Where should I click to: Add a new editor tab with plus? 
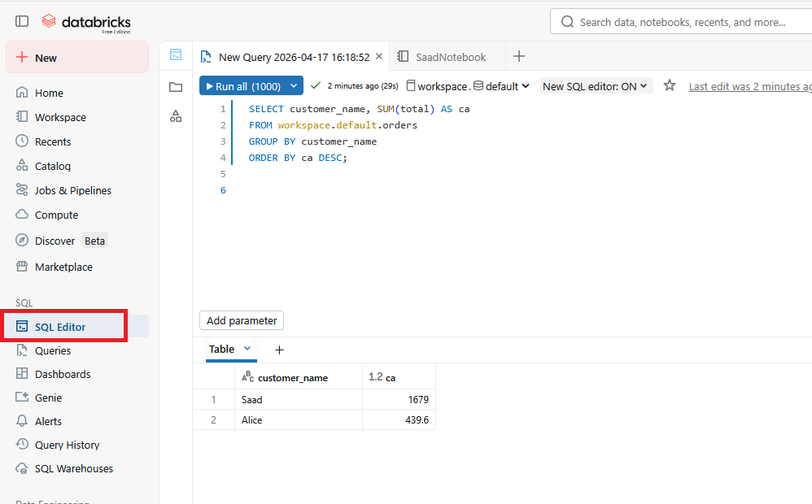coord(519,56)
